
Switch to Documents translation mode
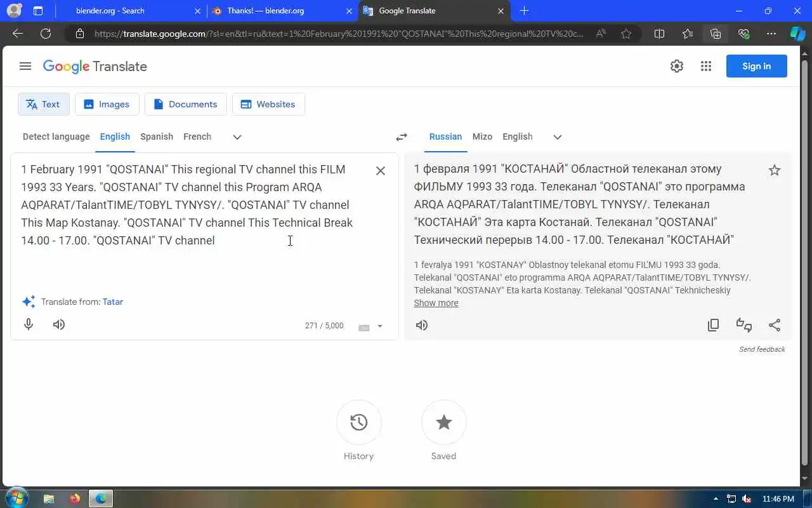186,104
